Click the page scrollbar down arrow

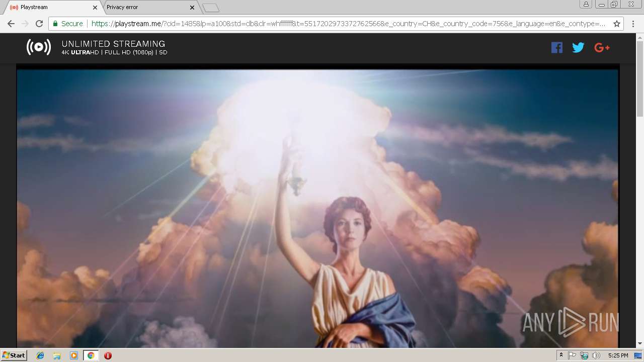point(640,343)
